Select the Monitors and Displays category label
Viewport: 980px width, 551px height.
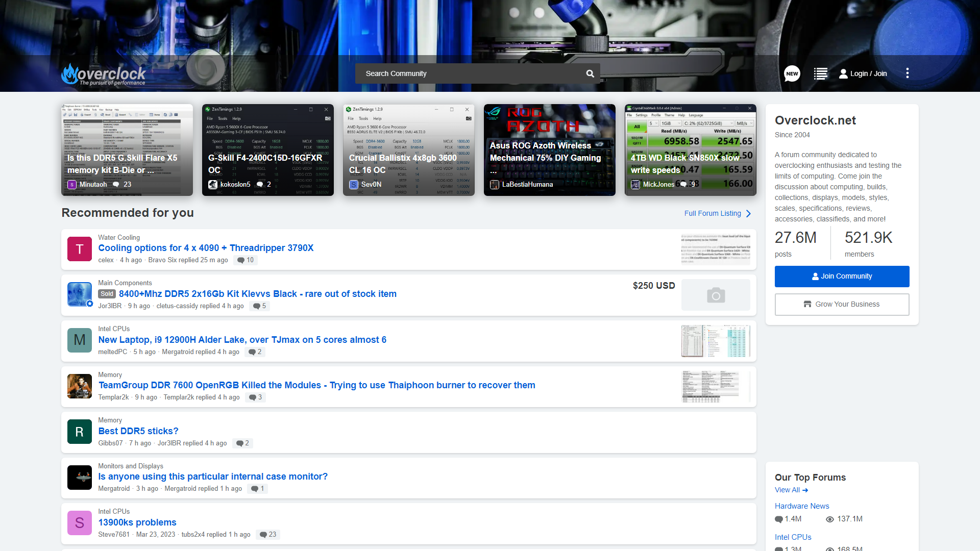pyautogui.click(x=131, y=466)
